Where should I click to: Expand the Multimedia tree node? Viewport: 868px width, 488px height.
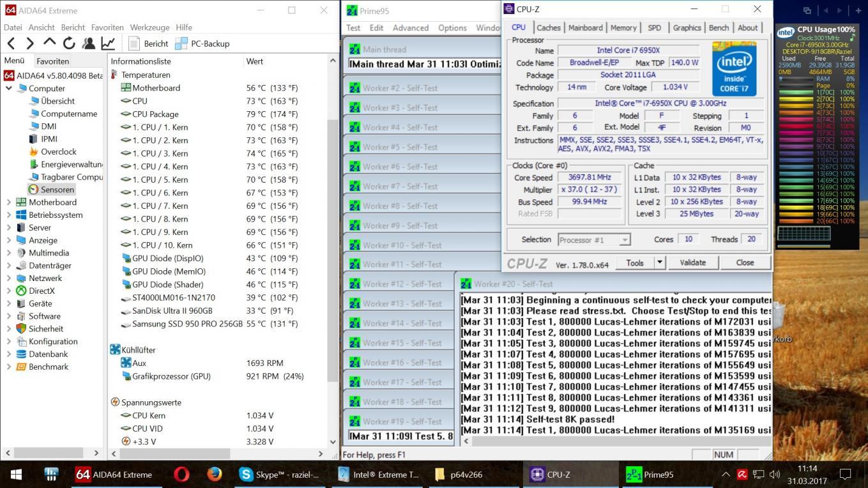coord(9,253)
